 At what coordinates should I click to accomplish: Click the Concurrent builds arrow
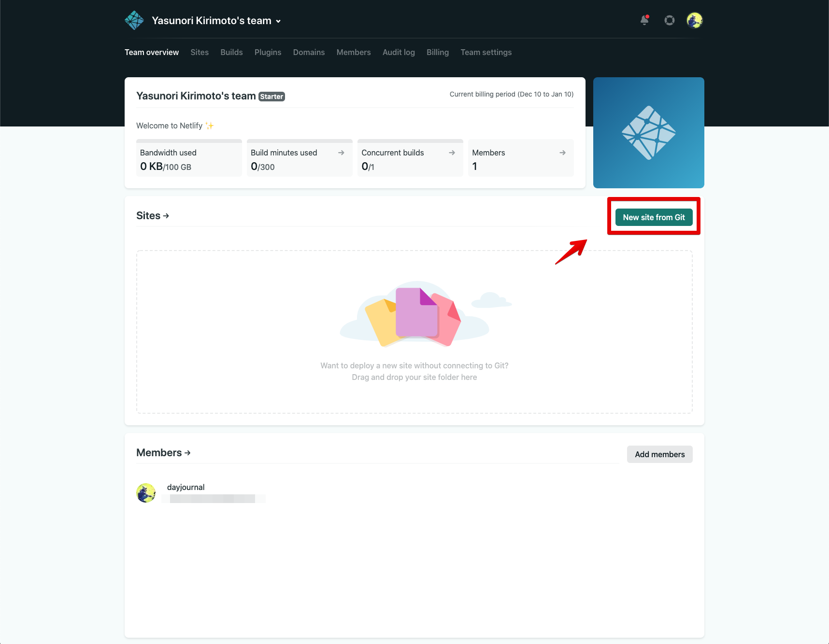(452, 153)
